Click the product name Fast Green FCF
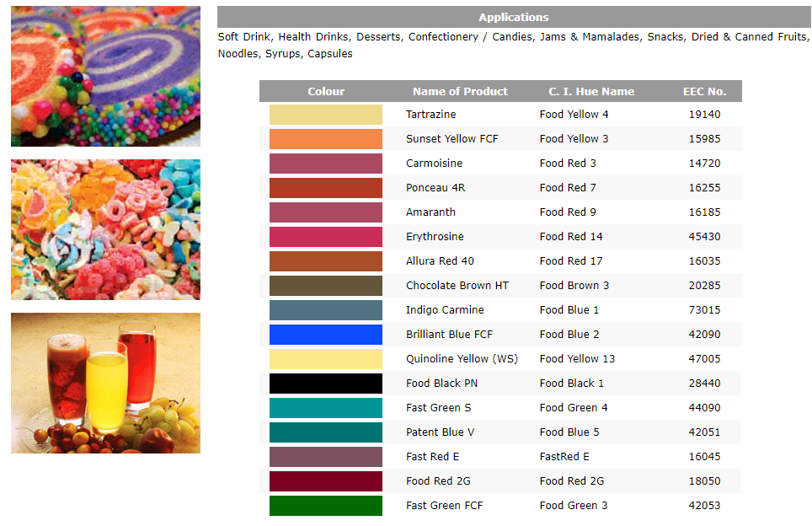 (x=444, y=506)
